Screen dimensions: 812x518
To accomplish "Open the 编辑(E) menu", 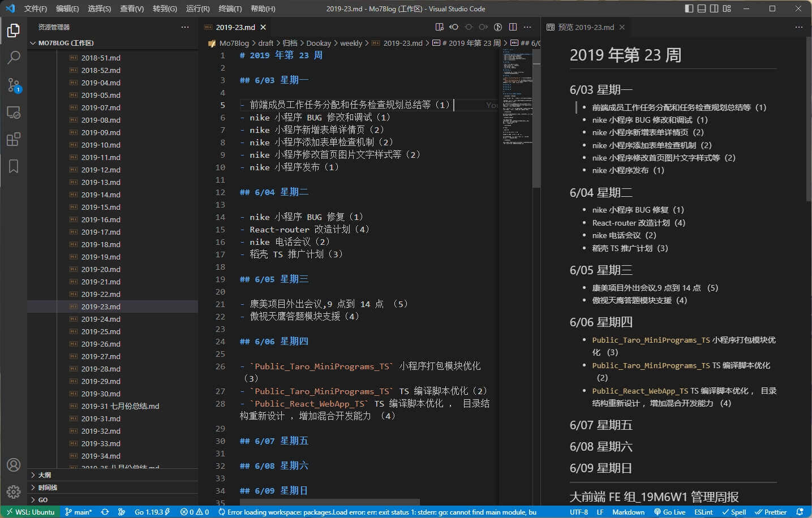I will tap(67, 8).
